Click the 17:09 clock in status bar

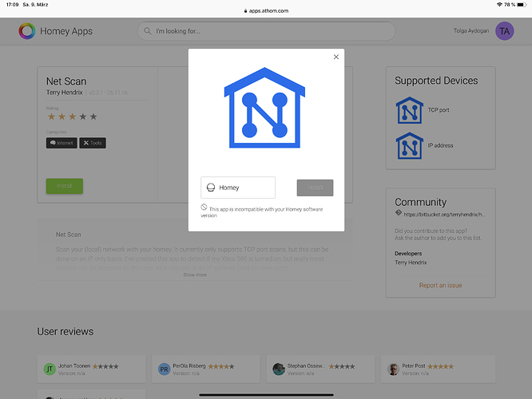[x=12, y=5]
